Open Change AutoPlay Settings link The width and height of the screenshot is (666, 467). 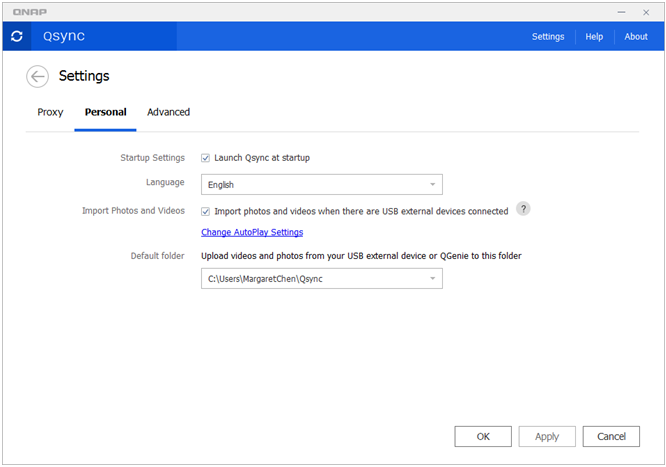pos(252,232)
